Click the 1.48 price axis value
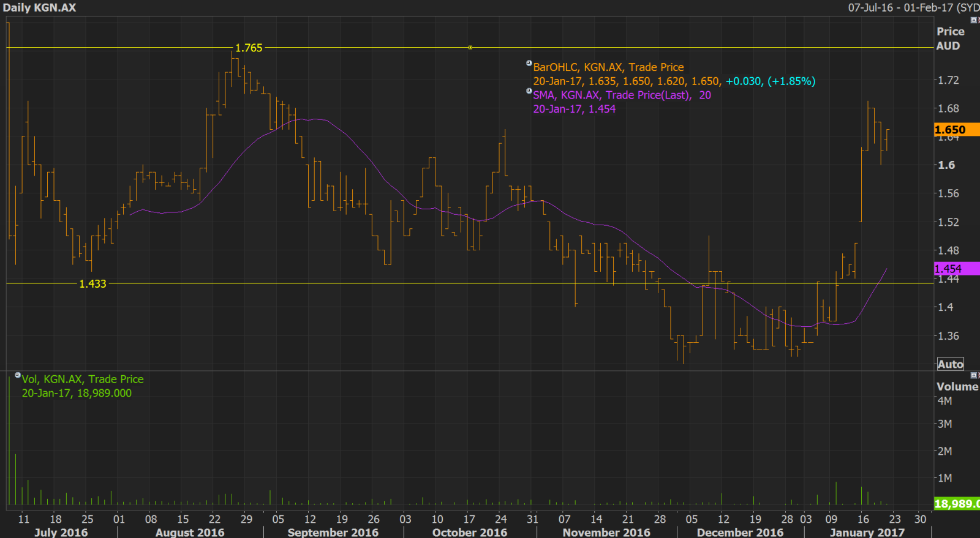The height and width of the screenshot is (538, 980). pyautogui.click(x=949, y=250)
